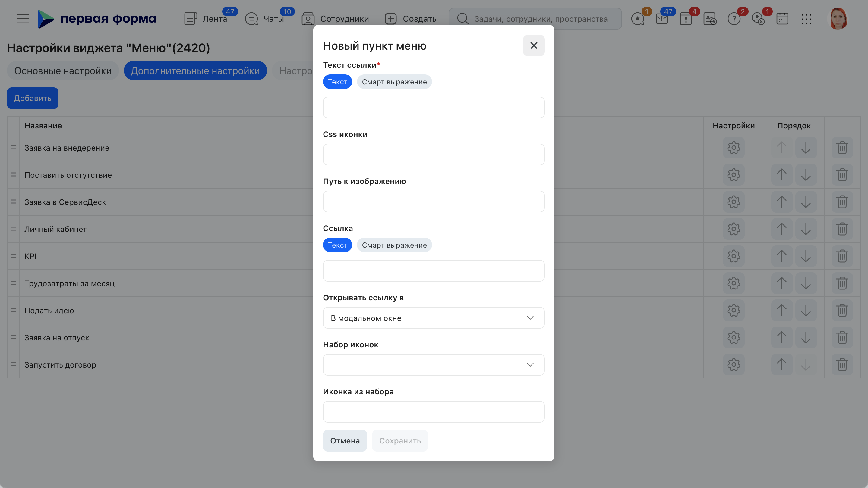Click the Добавить button
Image resolution: width=868 pixels, height=488 pixels.
[x=33, y=98]
